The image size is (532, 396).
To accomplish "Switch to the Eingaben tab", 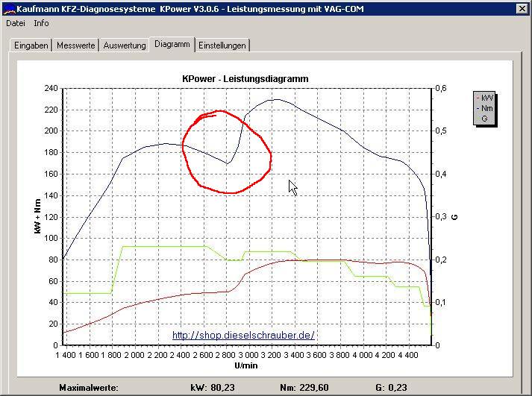I will pyautogui.click(x=31, y=45).
